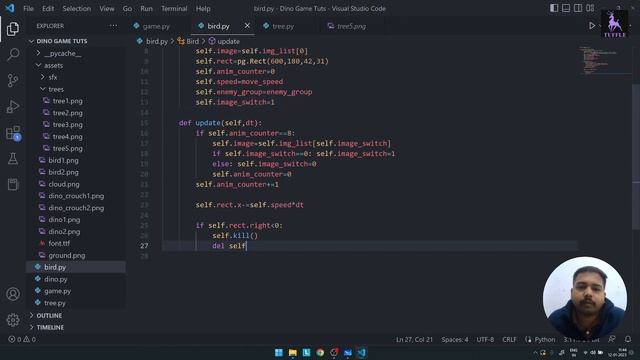Open the Search view in activity bar
The width and height of the screenshot is (640, 360).
[13, 54]
